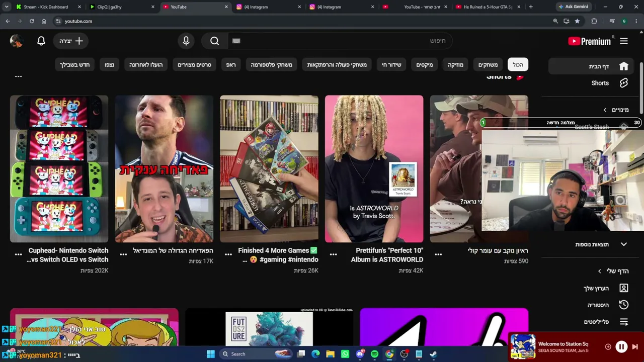Screen dimensions: 644x362
Task: Select the נצפו filter chip
Action: pos(109,65)
